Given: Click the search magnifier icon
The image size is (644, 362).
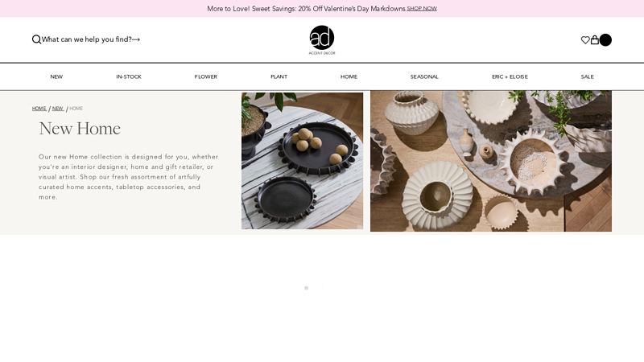Looking at the screenshot, I should point(36,39).
